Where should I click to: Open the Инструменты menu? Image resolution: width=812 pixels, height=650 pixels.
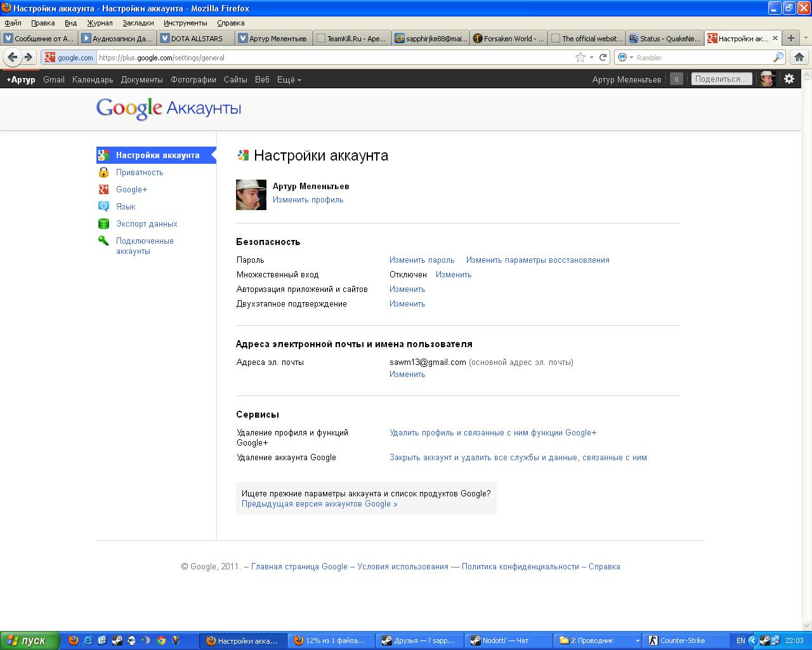click(x=185, y=23)
